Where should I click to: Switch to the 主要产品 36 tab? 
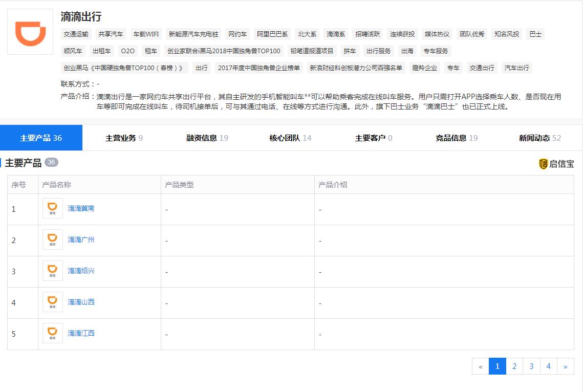41,138
